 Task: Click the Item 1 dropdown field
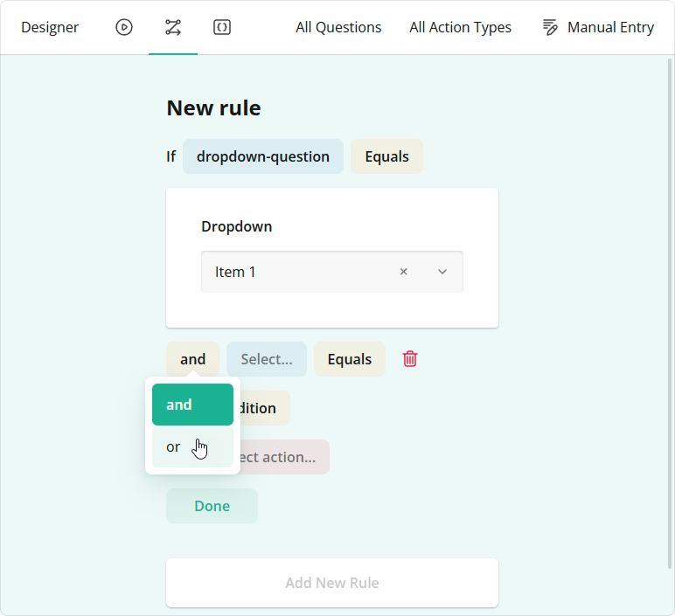tap(297, 272)
